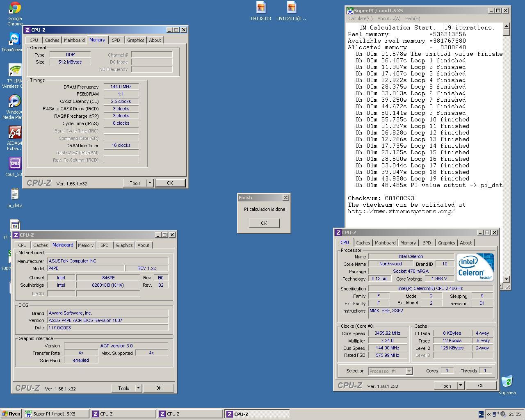Screen dimensions: 525x420
Task: Open Mainboard tab in CPU CPU-Z window
Action: tap(385, 243)
